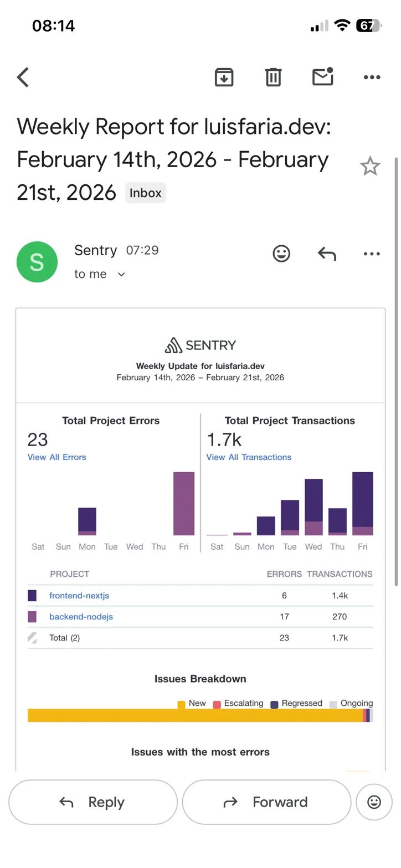This screenshot has width=401, height=868.
Task: Follow the View All Transactions link
Action: tap(249, 457)
